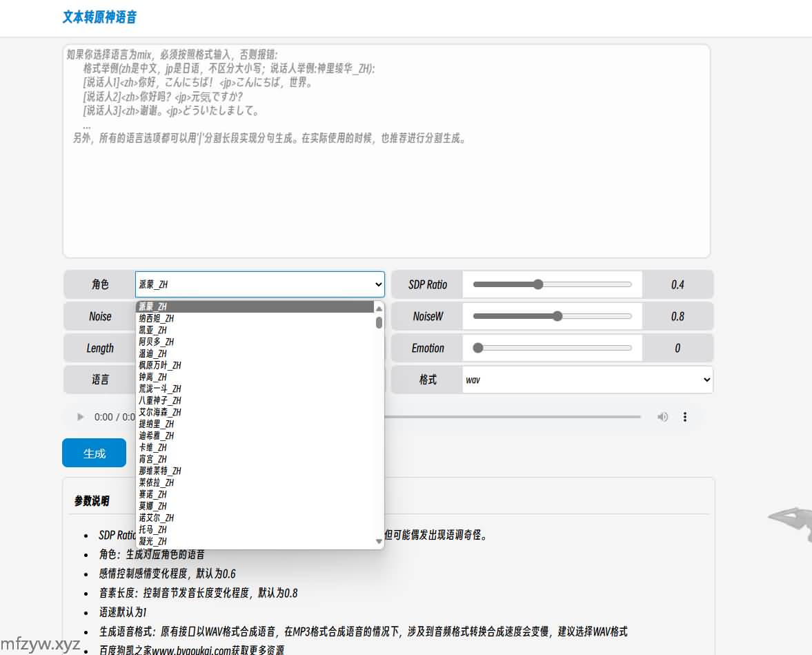Pick 枫原万叶_ZH from the dropdown
The width and height of the screenshot is (812, 655).
(160, 365)
